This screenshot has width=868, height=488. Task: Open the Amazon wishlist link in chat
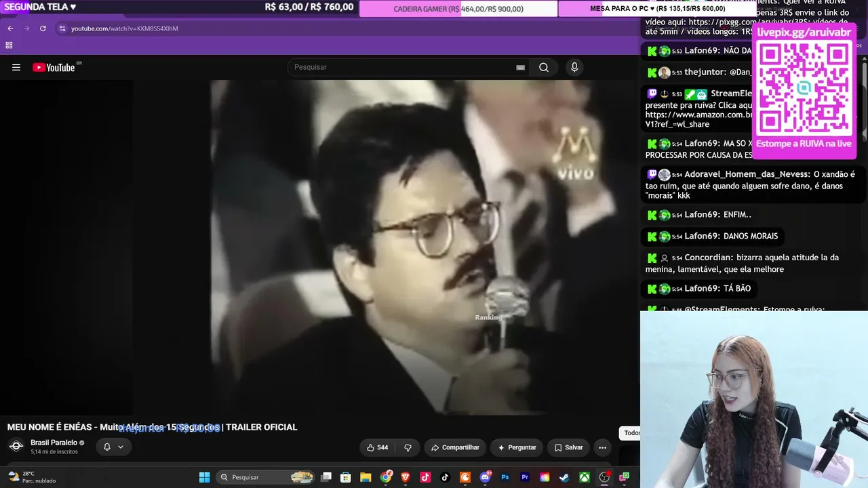(x=698, y=120)
